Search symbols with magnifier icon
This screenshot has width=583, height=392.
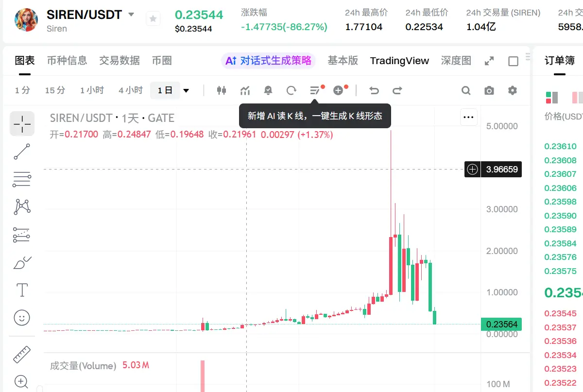tap(466, 90)
